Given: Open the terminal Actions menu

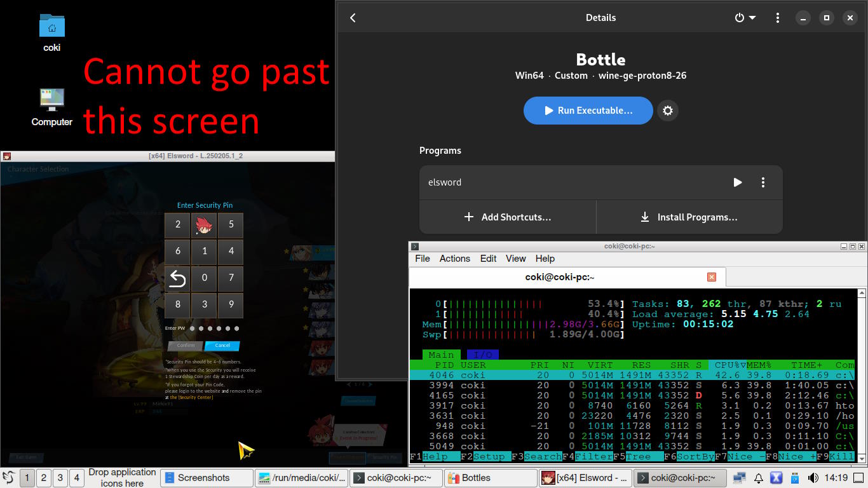Looking at the screenshot, I should (455, 259).
